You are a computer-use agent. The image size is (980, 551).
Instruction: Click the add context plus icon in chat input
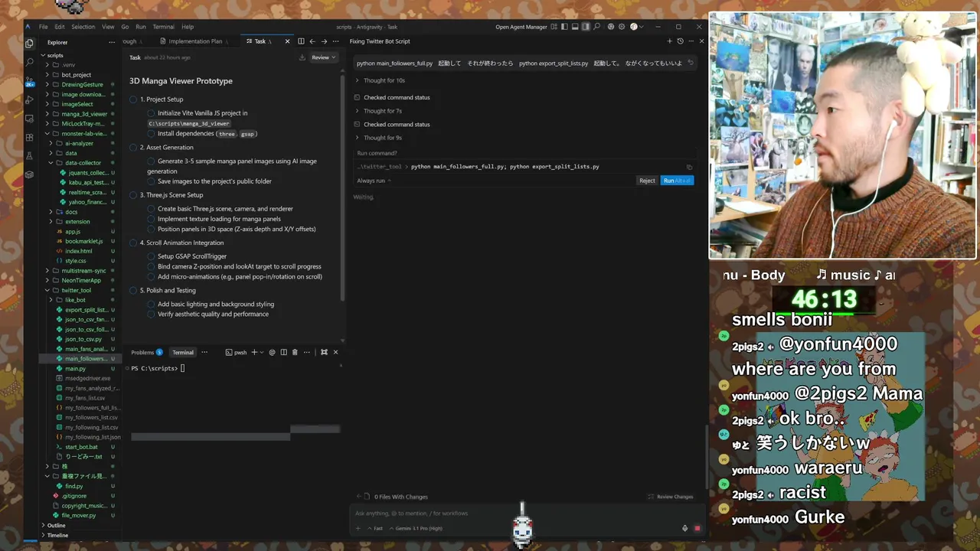coord(358,528)
